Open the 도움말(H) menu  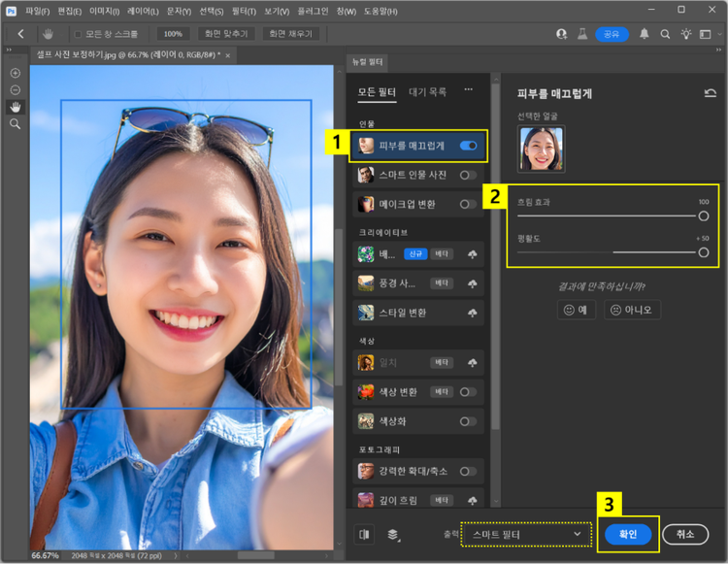pyautogui.click(x=381, y=11)
